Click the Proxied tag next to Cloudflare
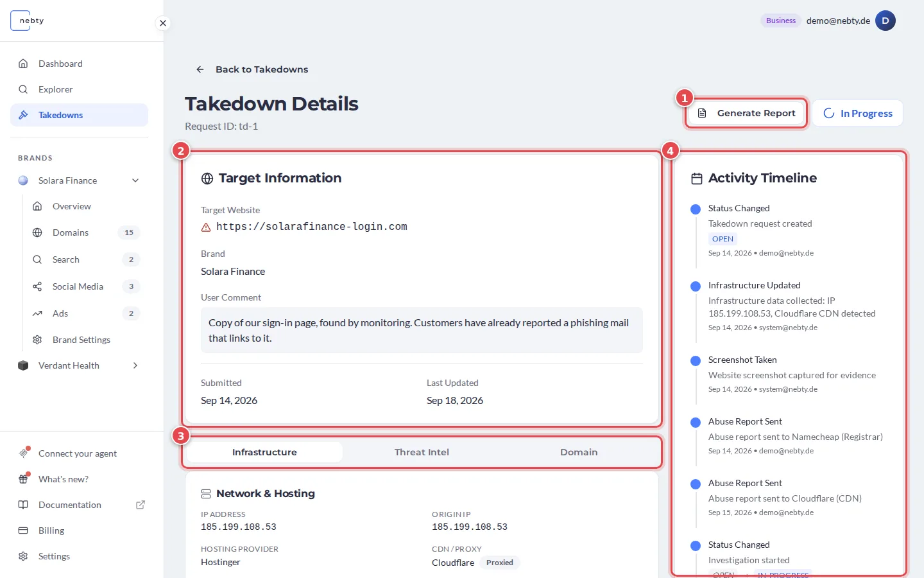924x578 pixels. coord(500,563)
